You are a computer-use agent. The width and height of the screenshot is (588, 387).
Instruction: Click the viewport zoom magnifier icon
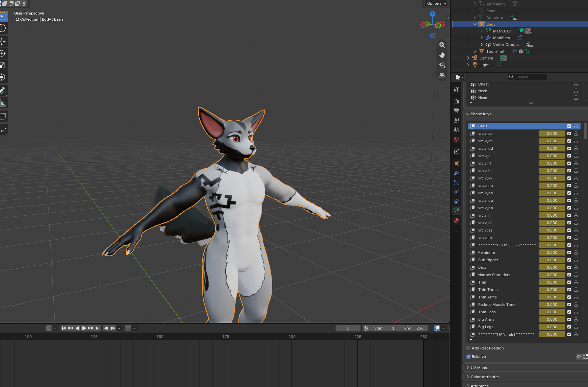click(442, 45)
